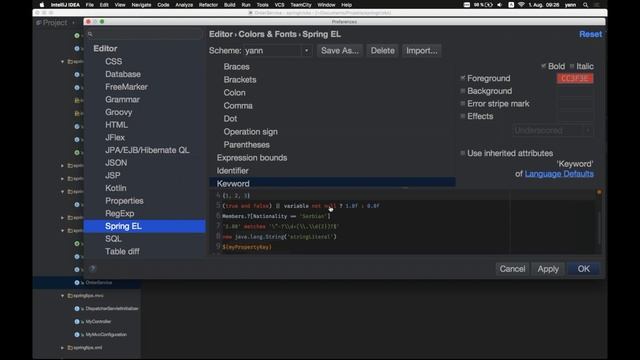Click the volume icon in menu bar
This screenshot has width=640, height=360.
pos(499,5)
